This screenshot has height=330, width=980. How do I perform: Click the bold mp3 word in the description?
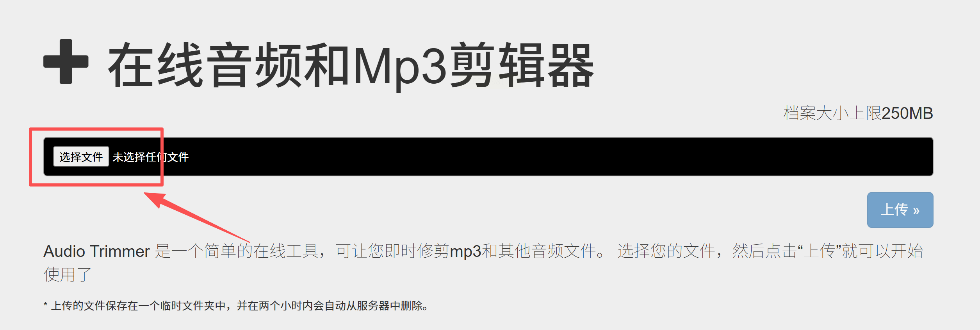(465, 252)
